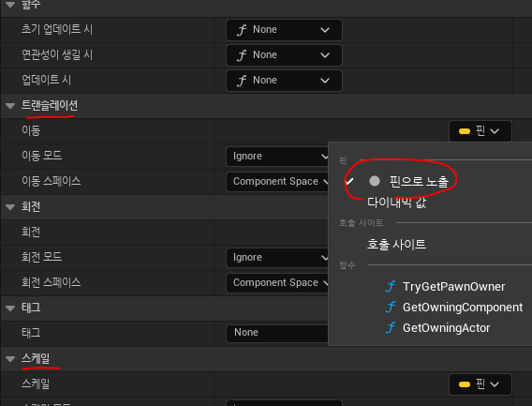Open the 회전 모드 Ignore dropdown
532x406 pixels.
click(x=277, y=258)
